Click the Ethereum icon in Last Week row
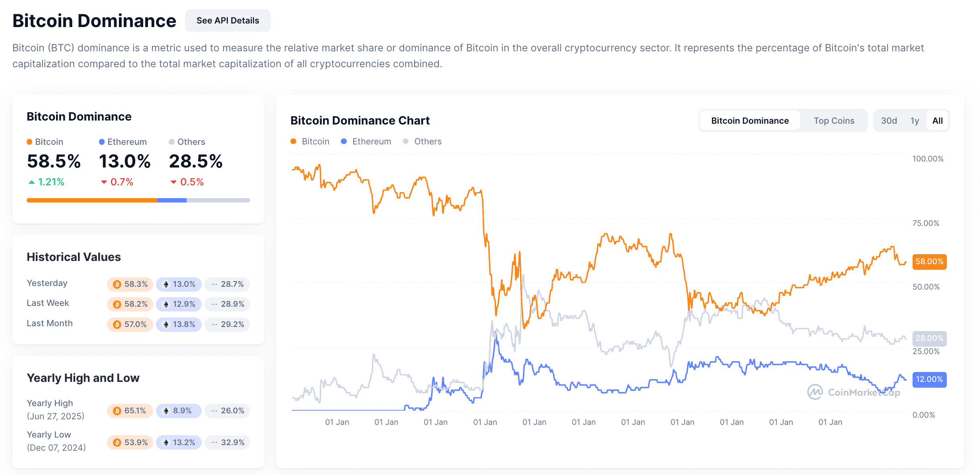 pyautogui.click(x=166, y=304)
